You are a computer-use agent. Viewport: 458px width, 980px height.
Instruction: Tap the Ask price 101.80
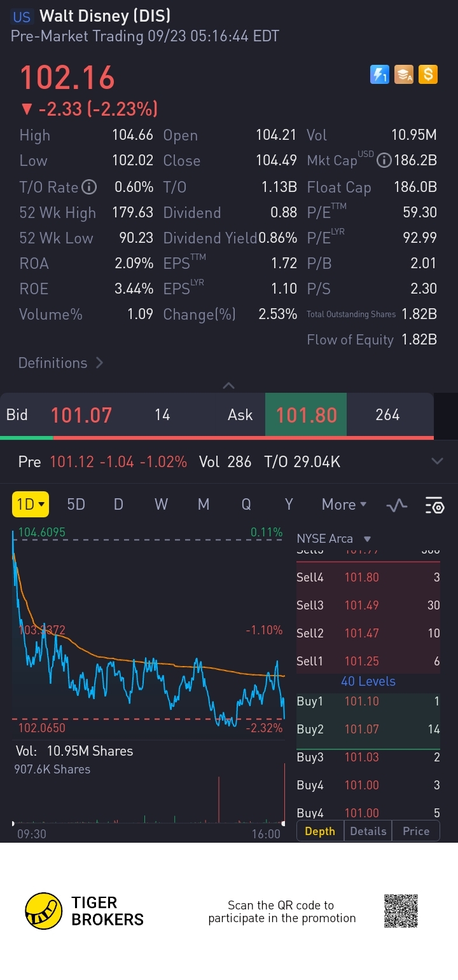306,415
